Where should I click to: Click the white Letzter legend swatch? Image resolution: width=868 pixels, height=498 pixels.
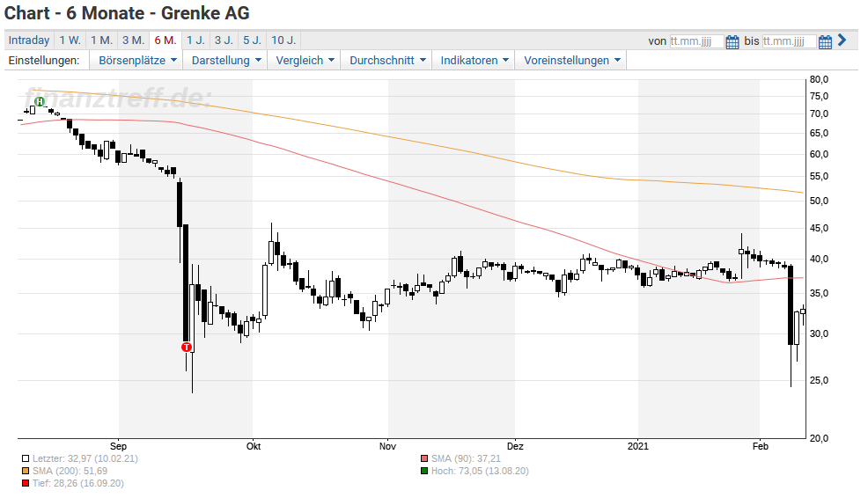(x=26, y=458)
